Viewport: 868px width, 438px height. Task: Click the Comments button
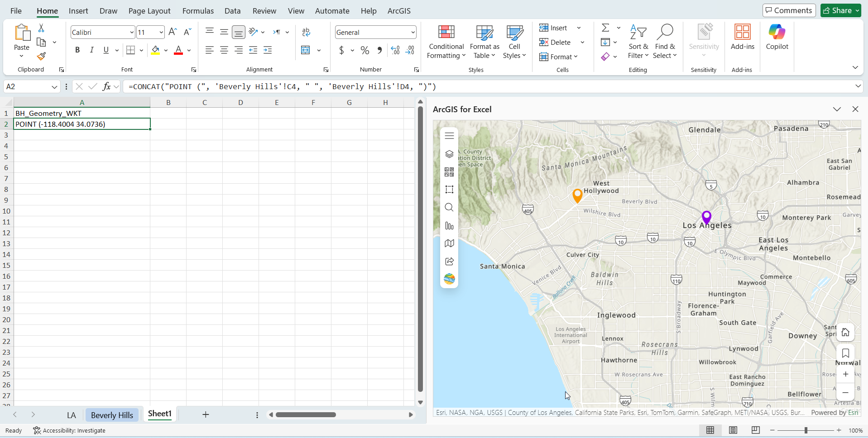click(789, 10)
